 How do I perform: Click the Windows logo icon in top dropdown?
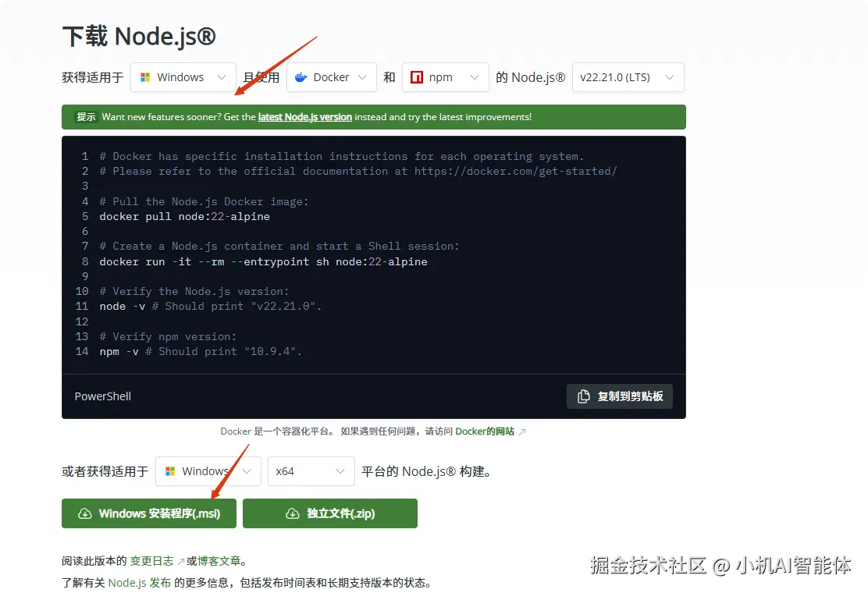click(x=145, y=77)
